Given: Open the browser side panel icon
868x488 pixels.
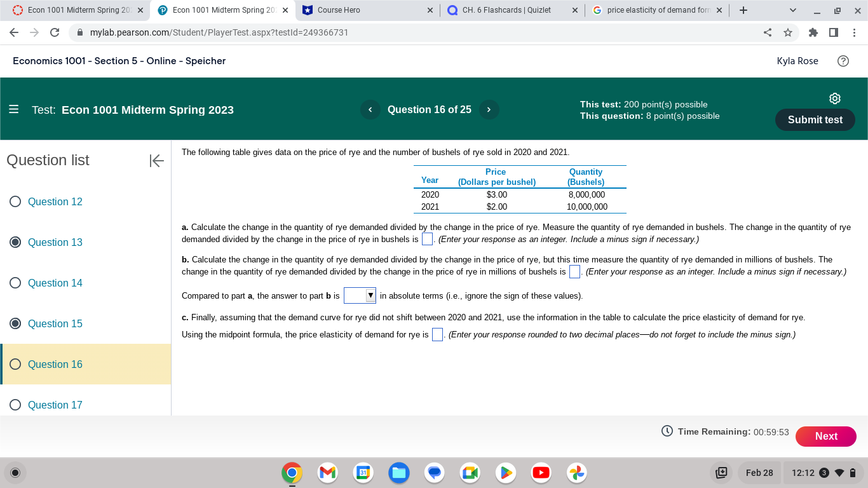Looking at the screenshot, I should 834,32.
